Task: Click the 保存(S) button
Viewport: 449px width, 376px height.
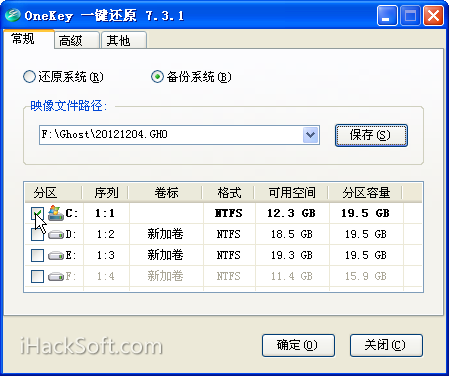Action: point(371,135)
